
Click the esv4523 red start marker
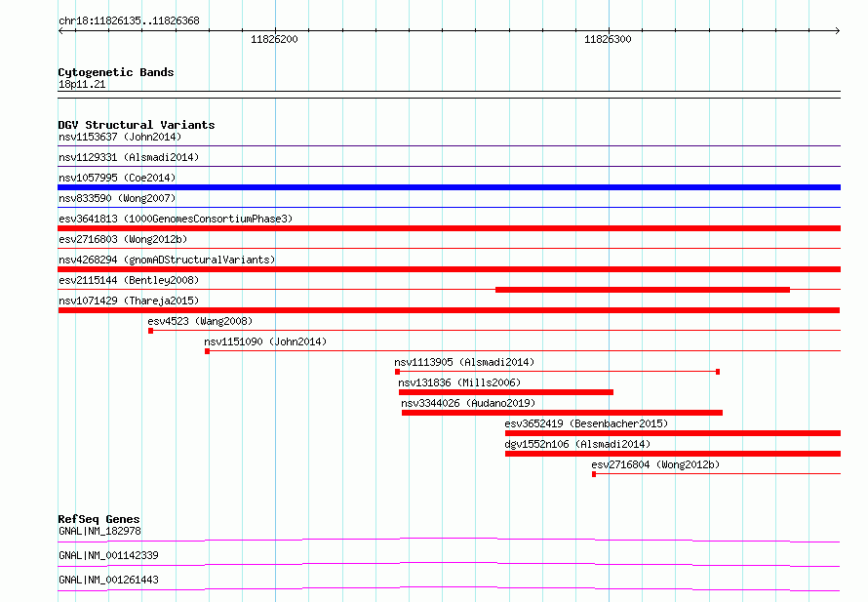(x=150, y=331)
